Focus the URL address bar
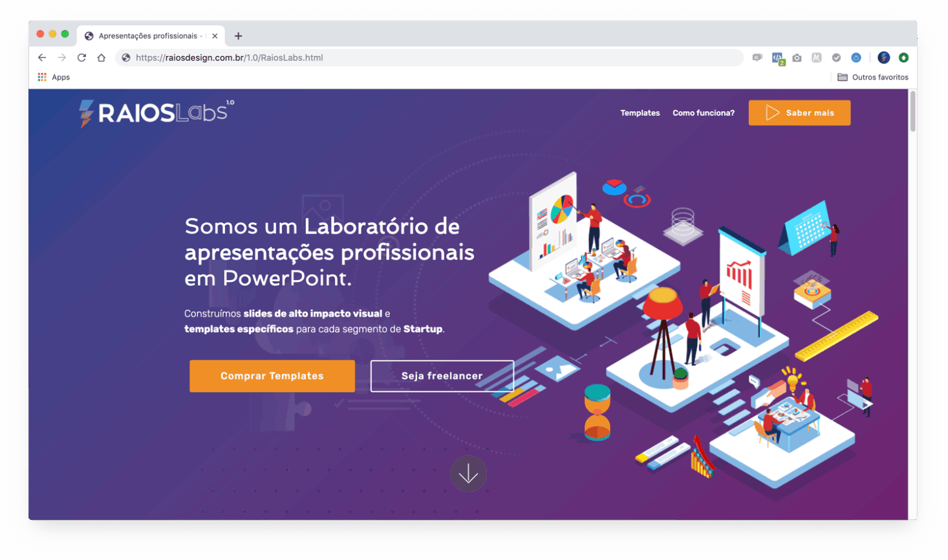 [x=429, y=58]
